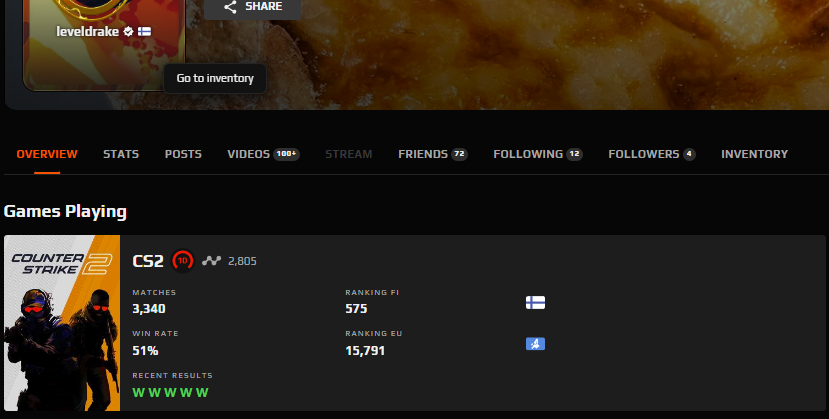Image resolution: width=829 pixels, height=419 pixels.
Task: Click the CS2 game title
Action: (148, 261)
